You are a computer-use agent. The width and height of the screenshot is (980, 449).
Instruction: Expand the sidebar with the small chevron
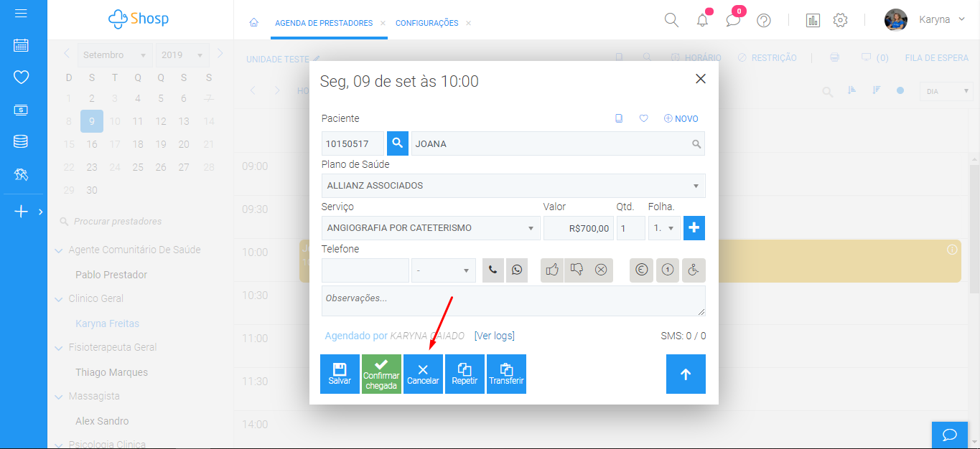click(x=41, y=212)
